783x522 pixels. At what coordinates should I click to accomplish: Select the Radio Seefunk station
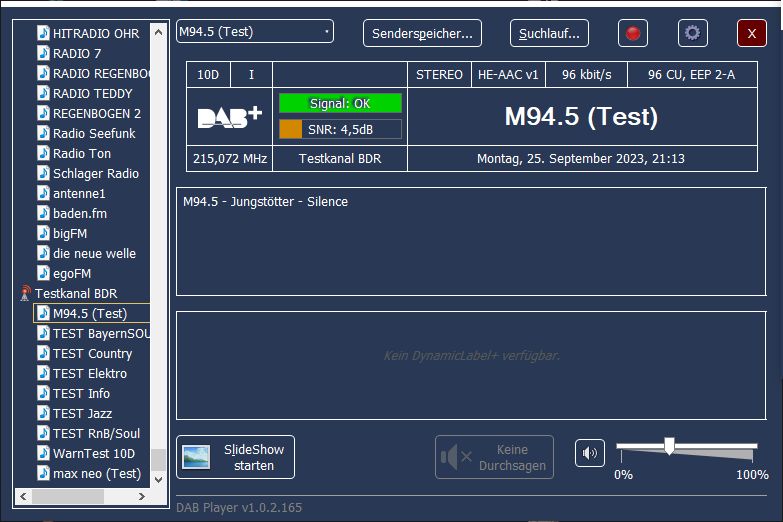tap(94, 133)
